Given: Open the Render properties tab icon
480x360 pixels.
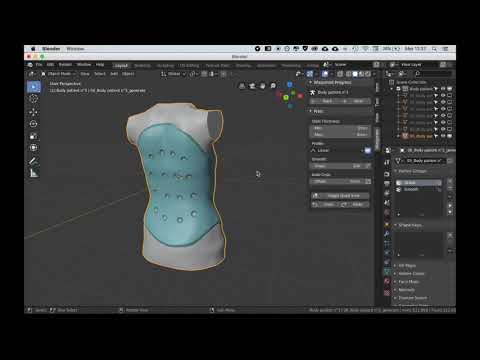Looking at the screenshot, I should (387, 174).
